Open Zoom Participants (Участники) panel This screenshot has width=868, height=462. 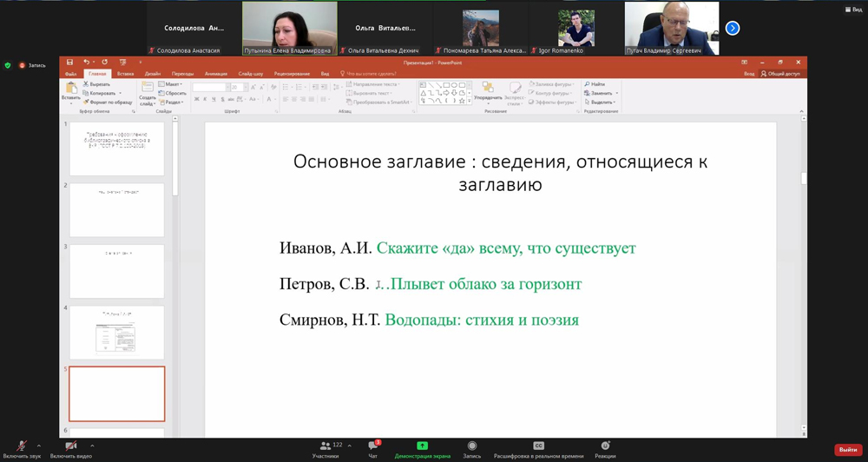(x=325, y=446)
